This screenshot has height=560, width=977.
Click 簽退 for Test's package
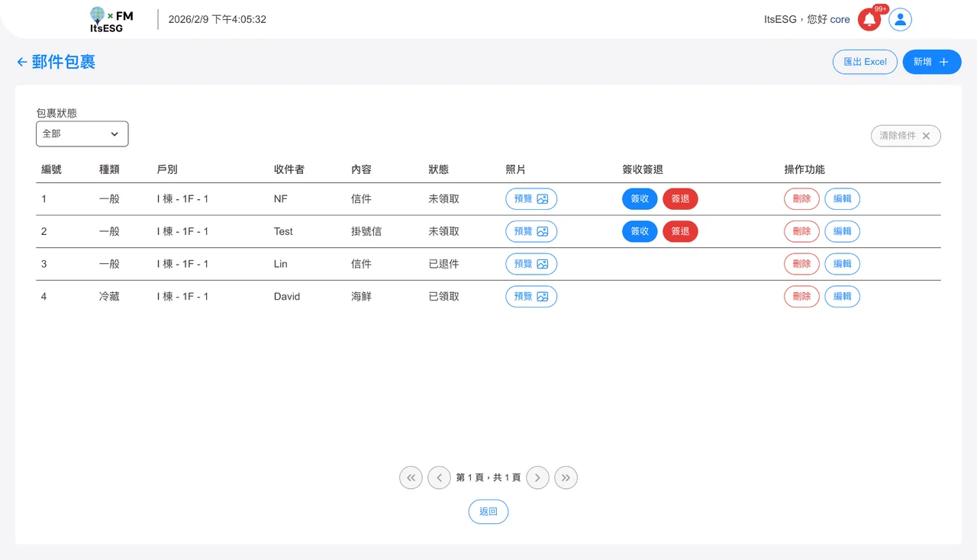tap(680, 231)
